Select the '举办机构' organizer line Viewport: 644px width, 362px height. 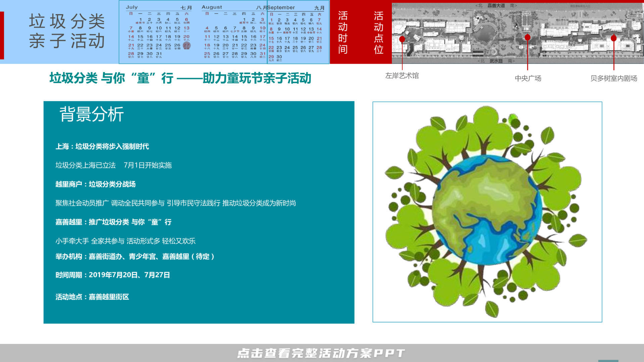tap(135, 257)
